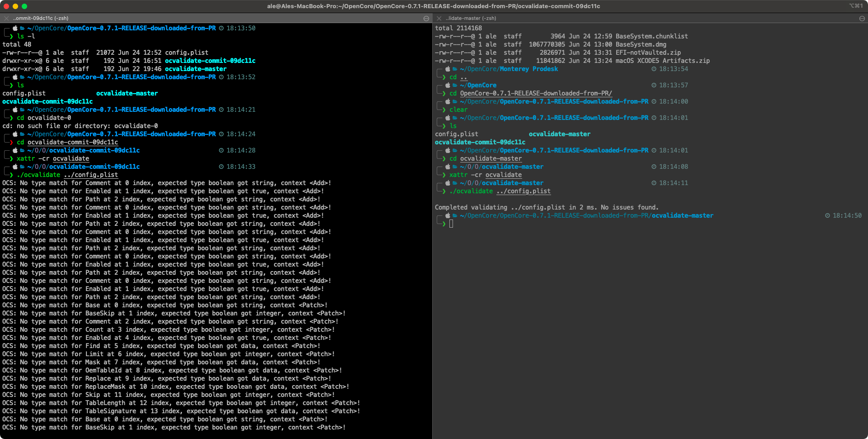This screenshot has height=439, width=868.
Task: Click the Apple logo icon in the left prompt
Action: click(15, 28)
